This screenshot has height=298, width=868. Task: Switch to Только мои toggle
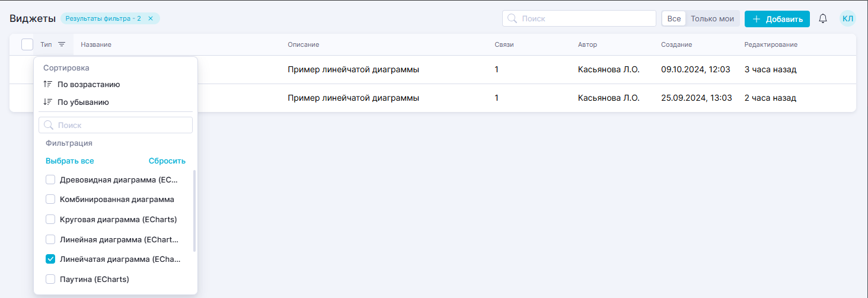pyautogui.click(x=712, y=19)
